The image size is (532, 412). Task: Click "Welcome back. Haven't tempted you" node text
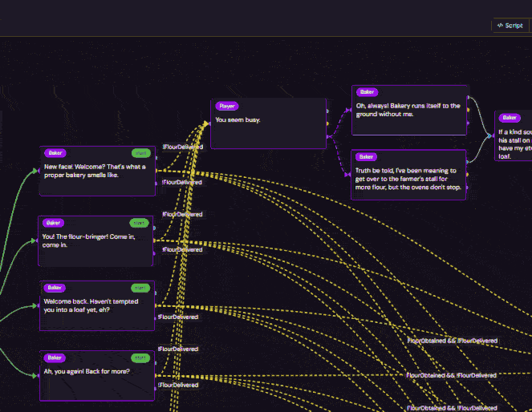(91, 305)
